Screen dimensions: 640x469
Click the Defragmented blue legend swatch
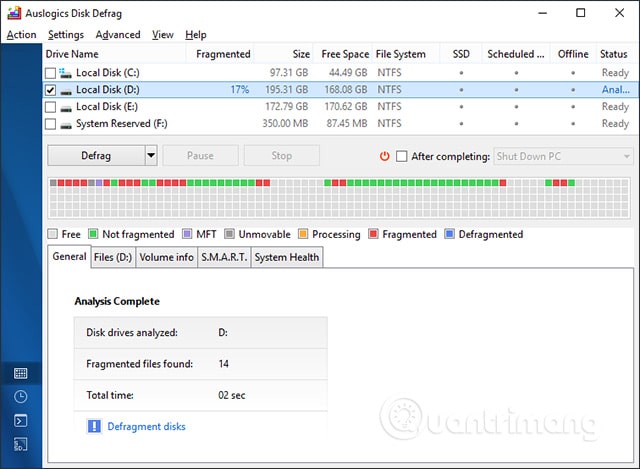(449, 234)
